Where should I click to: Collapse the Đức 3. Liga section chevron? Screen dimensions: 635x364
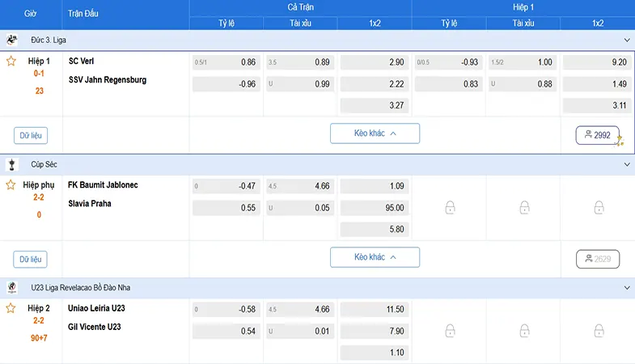(x=627, y=40)
